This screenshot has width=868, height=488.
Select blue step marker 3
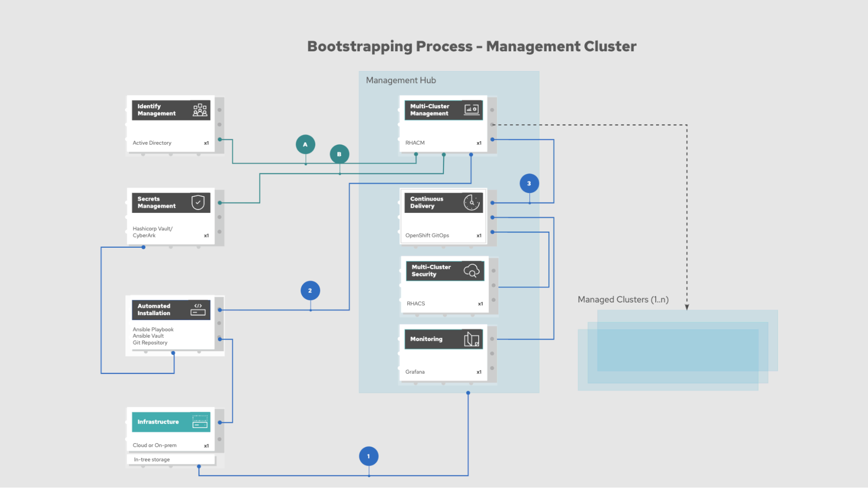pyautogui.click(x=529, y=183)
